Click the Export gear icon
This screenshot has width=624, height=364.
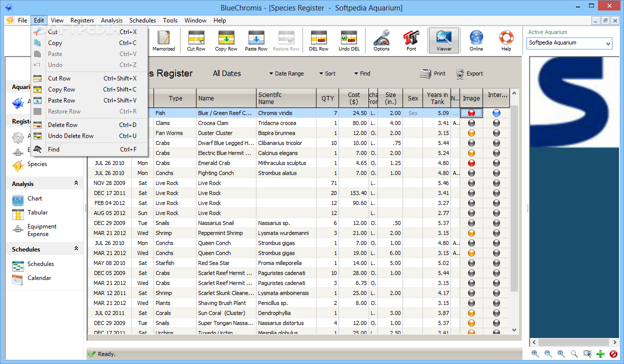point(469,73)
